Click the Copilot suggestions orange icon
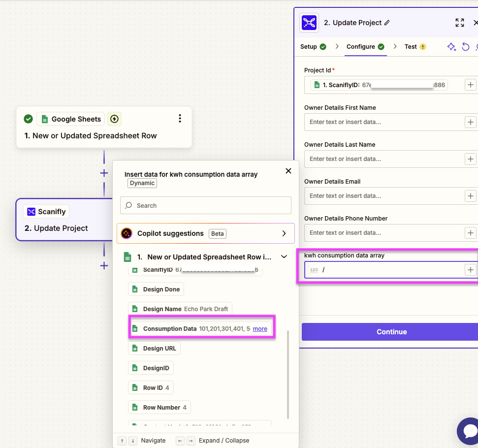The width and height of the screenshot is (478, 448). pos(127,233)
